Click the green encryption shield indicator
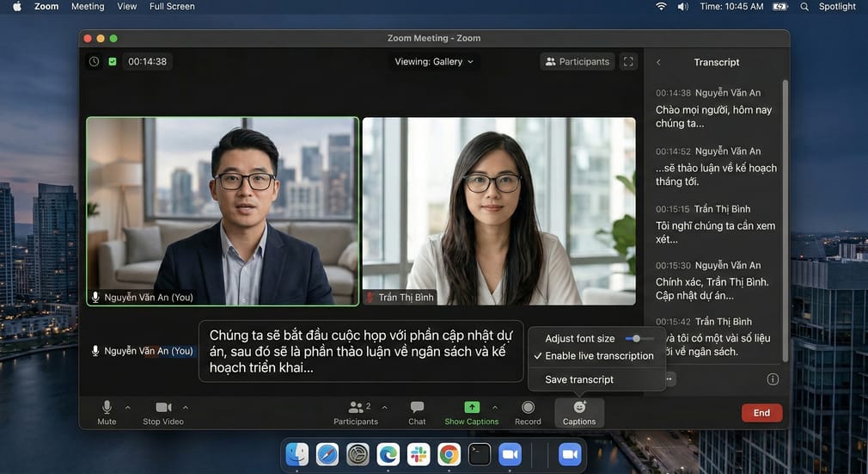Viewport: 868px width, 474px height. (113, 62)
